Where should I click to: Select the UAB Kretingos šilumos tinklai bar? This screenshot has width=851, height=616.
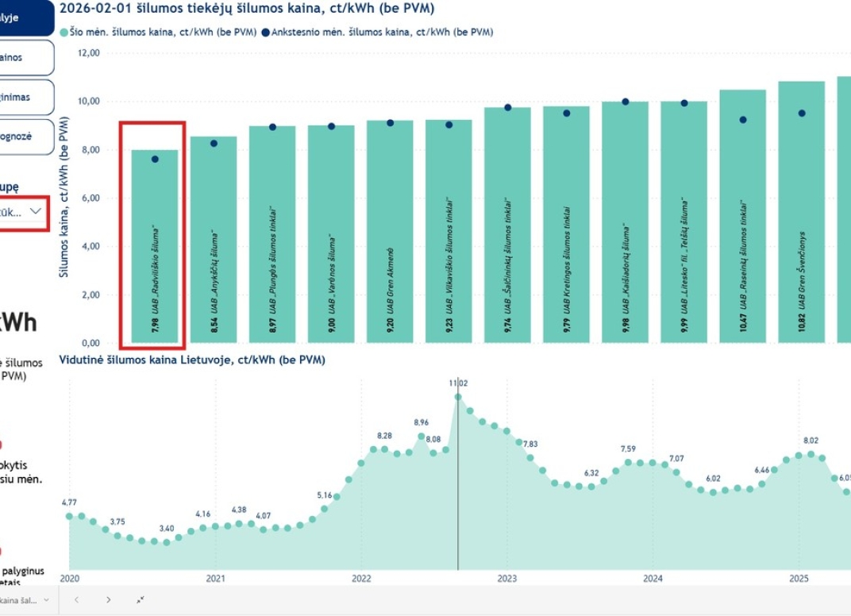566,224
